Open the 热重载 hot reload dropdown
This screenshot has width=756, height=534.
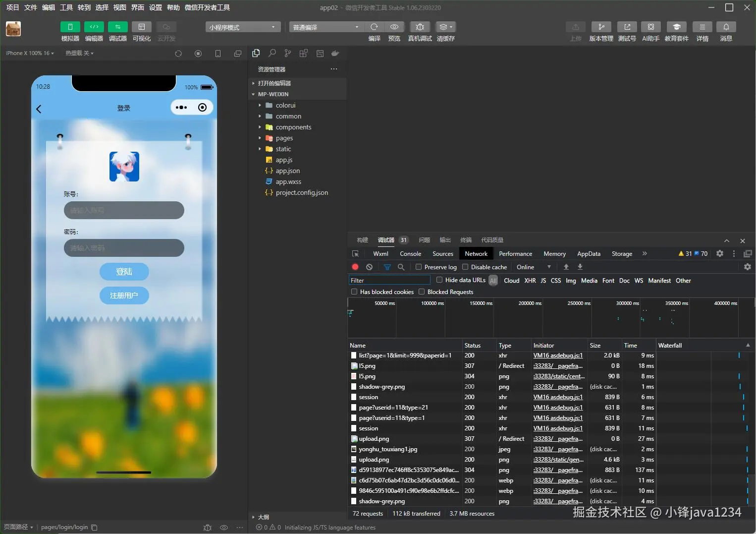pos(79,53)
